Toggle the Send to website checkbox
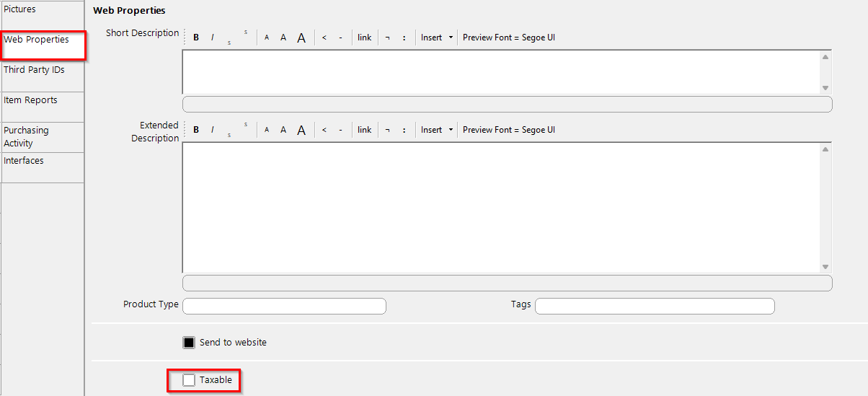 click(189, 343)
